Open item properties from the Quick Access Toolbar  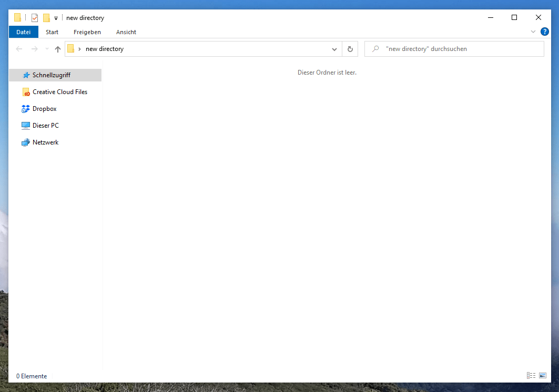point(34,17)
